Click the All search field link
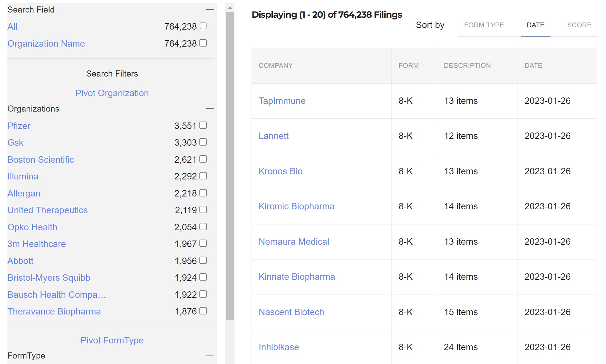The image size is (606, 364). [x=12, y=26]
